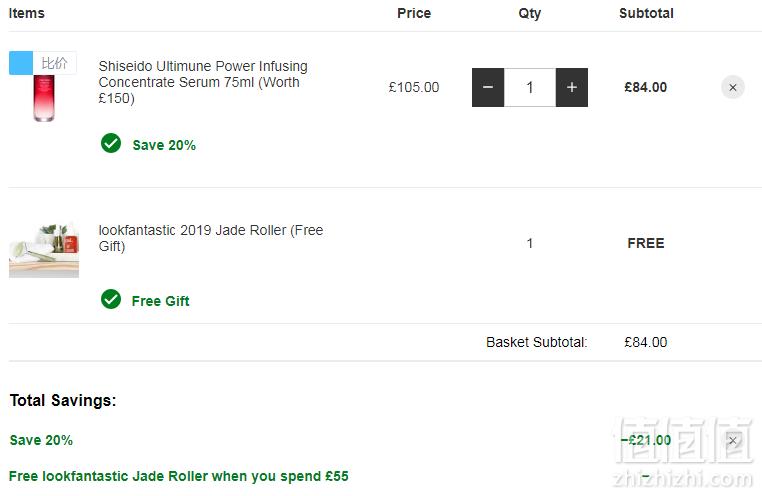762x496 pixels.
Task: Click Save 20% under Total Savings
Action: (41, 440)
